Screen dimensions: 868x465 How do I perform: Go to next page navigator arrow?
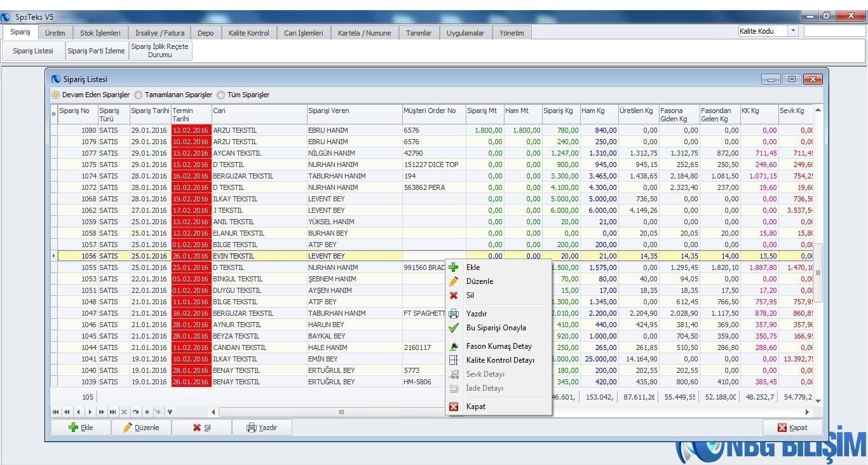coord(101,412)
